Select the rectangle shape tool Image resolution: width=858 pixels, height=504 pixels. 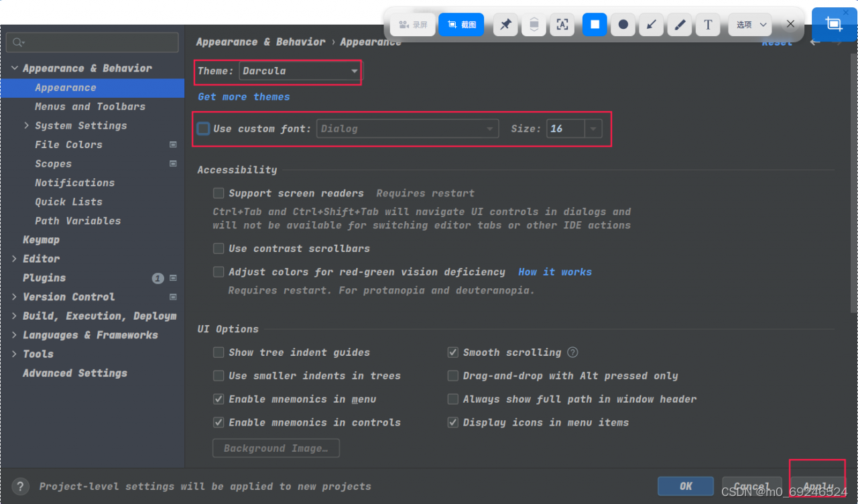595,25
